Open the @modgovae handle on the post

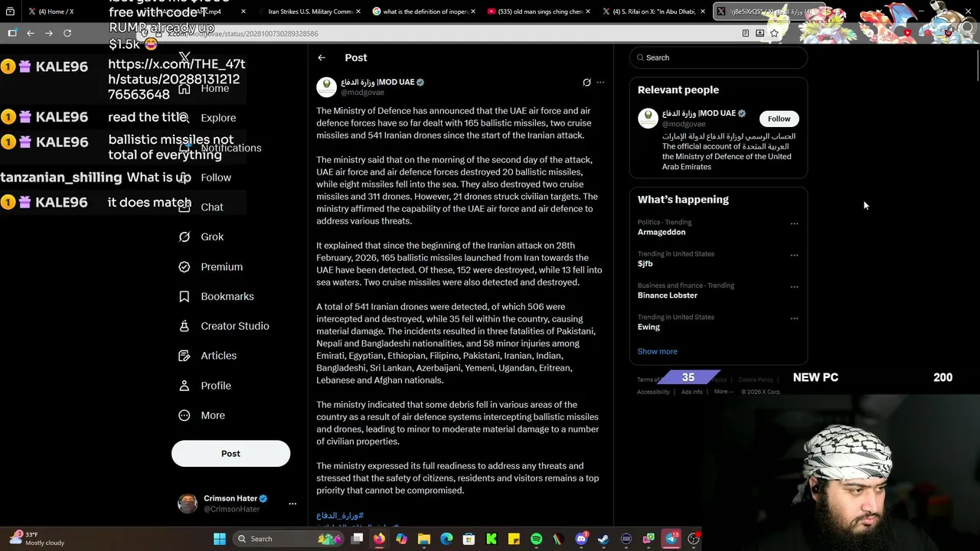pyautogui.click(x=362, y=93)
